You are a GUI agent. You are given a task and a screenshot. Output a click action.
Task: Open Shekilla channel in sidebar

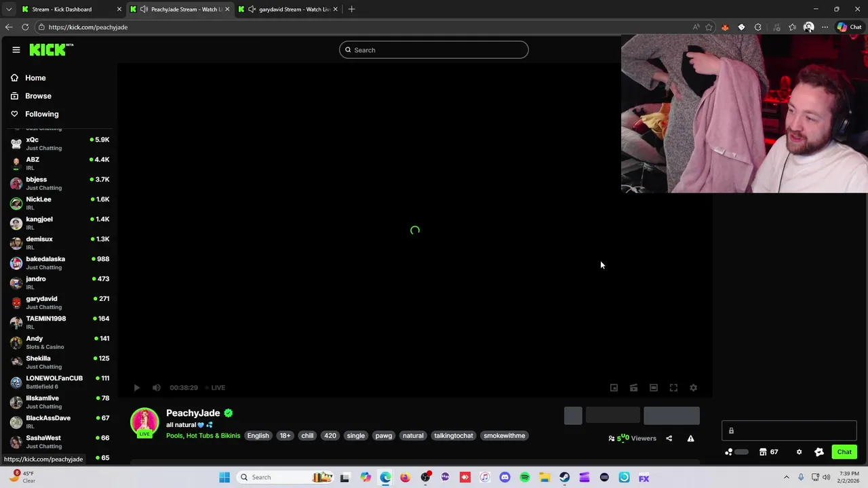coord(60,362)
